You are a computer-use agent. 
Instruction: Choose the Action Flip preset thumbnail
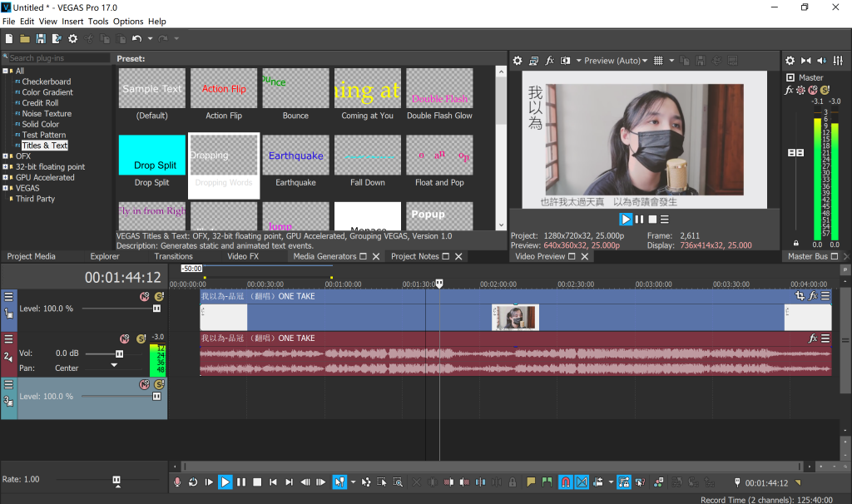(x=224, y=88)
